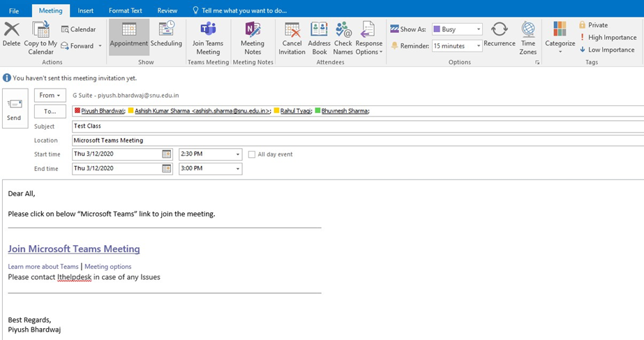The height and width of the screenshot is (340, 644).
Task: Expand Forward dropdown arrow
Action: 100,45
